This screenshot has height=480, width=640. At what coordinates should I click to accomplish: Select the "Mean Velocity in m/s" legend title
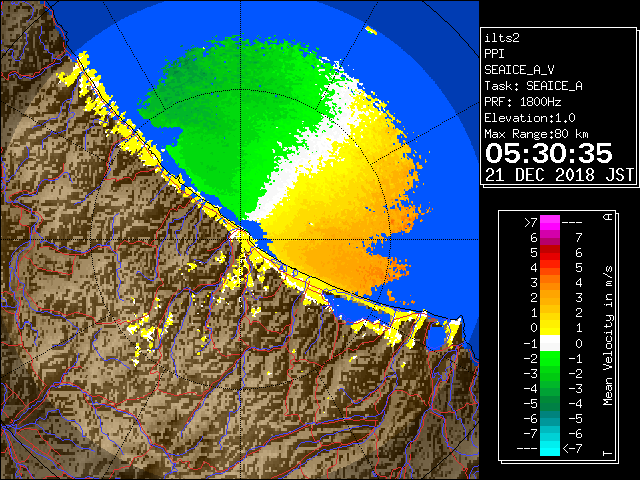[608, 335]
